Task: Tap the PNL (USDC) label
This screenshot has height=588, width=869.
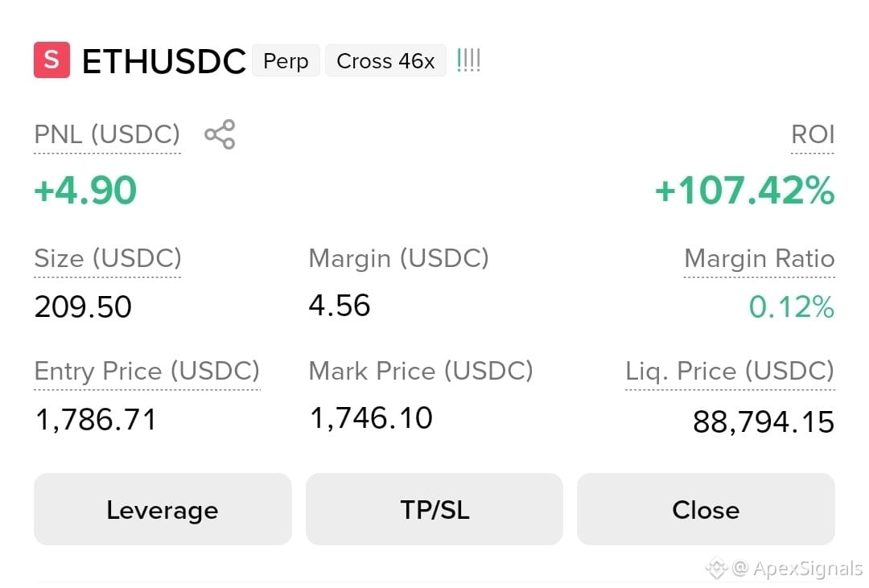Action: 107,134
